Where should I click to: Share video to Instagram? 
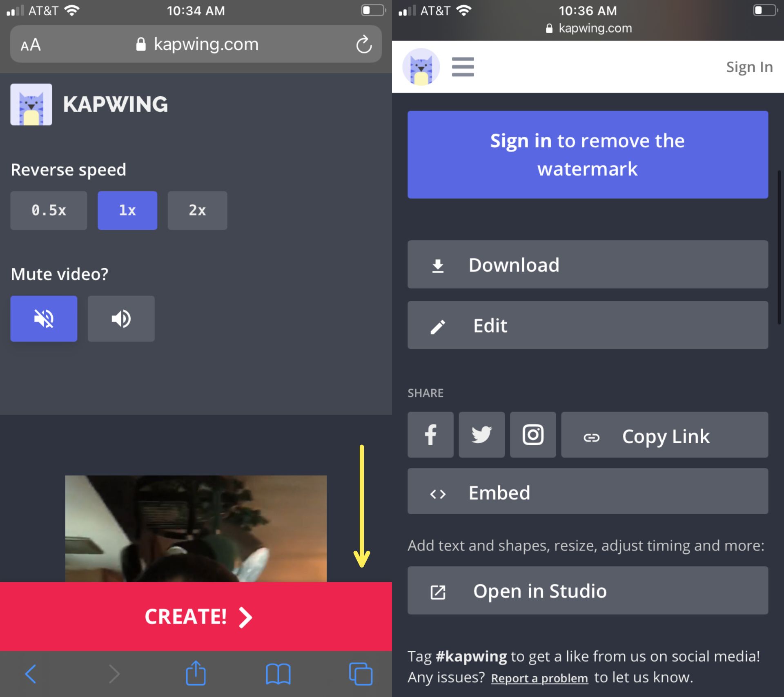532,435
